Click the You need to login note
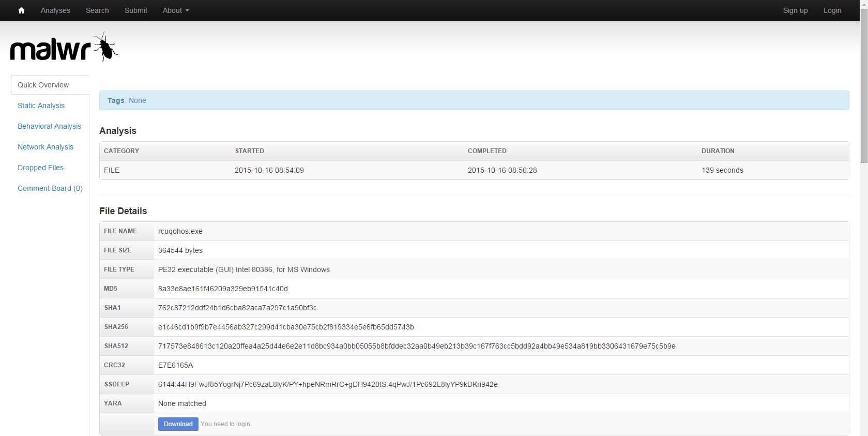This screenshot has height=436, width=868. [x=225, y=424]
